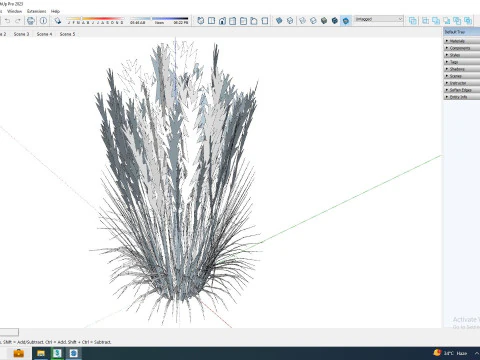Select the Split solid tool

click(468, 21)
